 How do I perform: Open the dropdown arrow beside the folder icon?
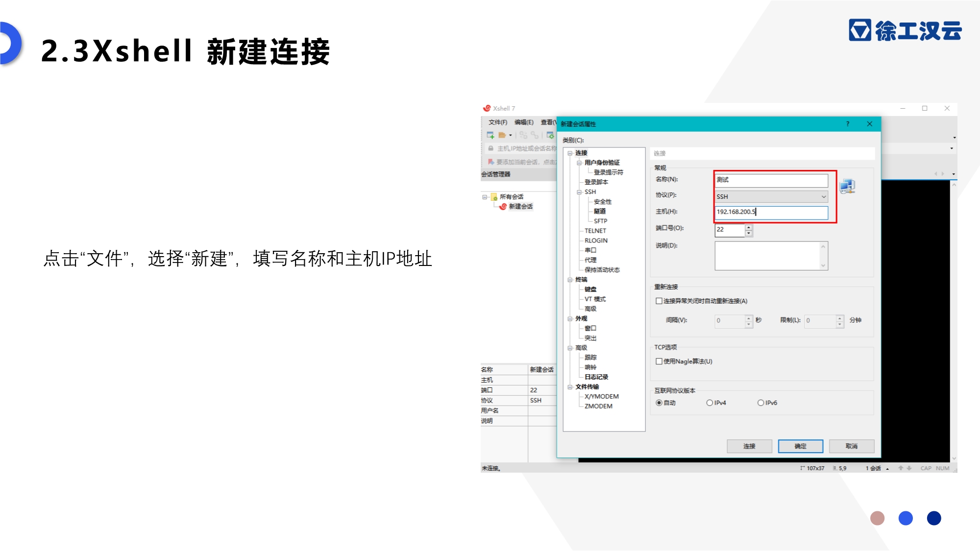[x=511, y=135]
